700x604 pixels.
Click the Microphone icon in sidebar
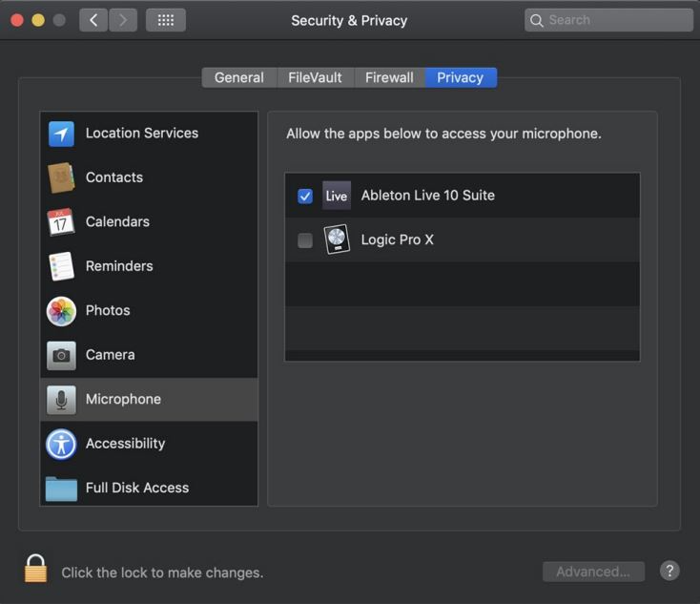coord(61,400)
